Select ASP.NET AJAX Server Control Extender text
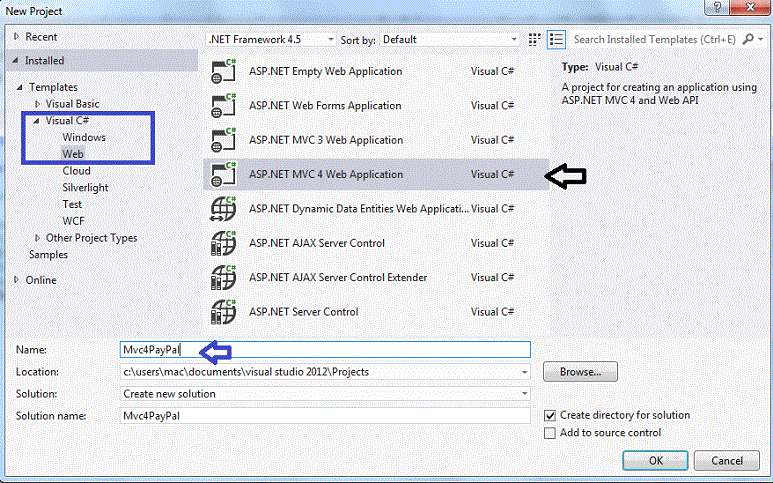 (338, 277)
